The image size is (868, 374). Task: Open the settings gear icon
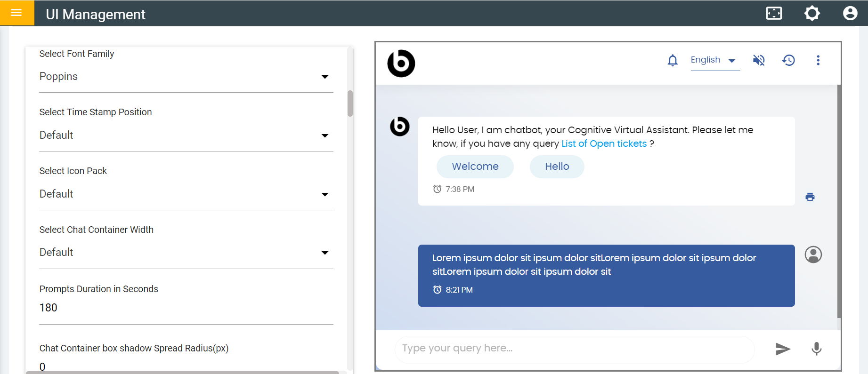pyautogui.click(x=812, y=13)
